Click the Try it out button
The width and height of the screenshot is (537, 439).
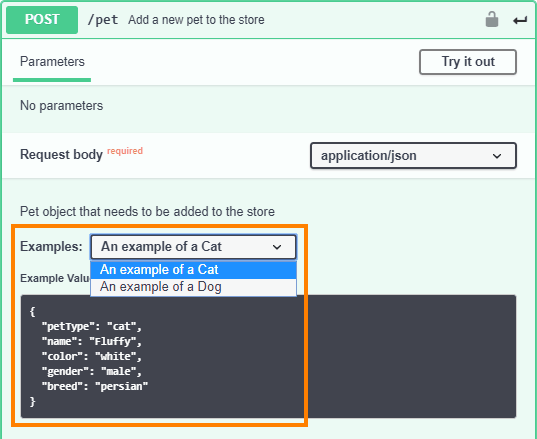coord(468,62)
